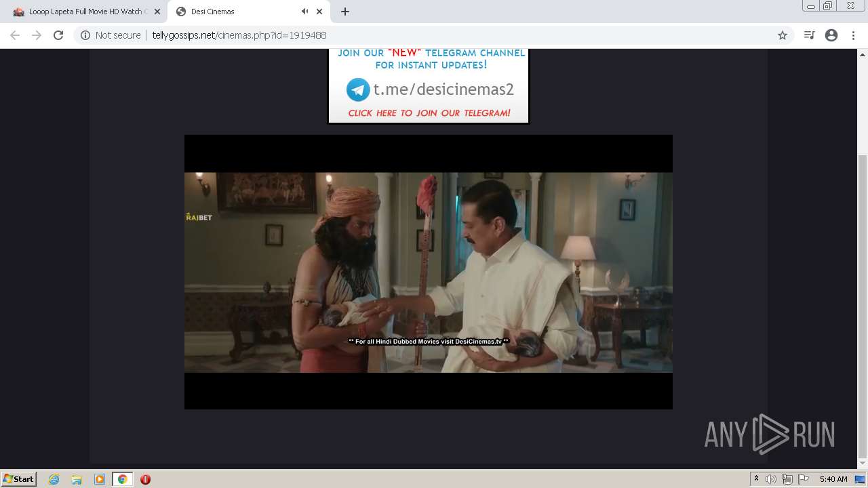Click here to join our Telegram link
The width and height of the screenshot is (868, 488).
pyautogui.click(x=429, y=113)
